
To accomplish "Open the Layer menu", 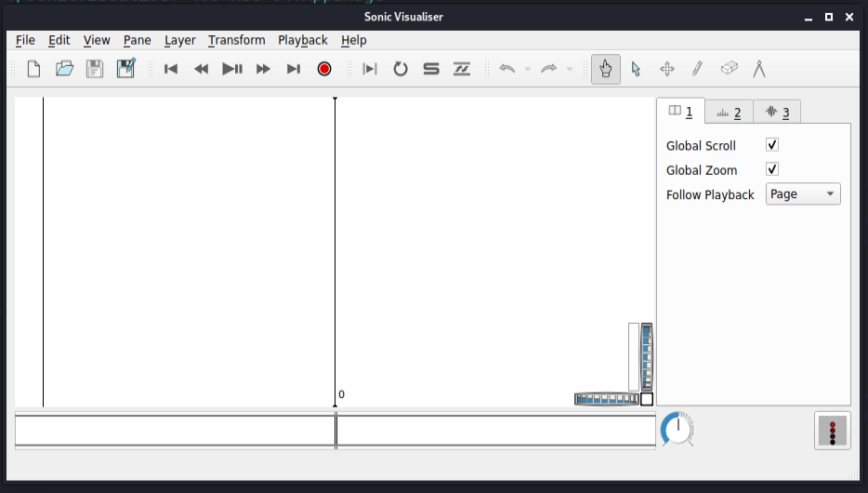I will pyautogui.click(x=180, y=40).
